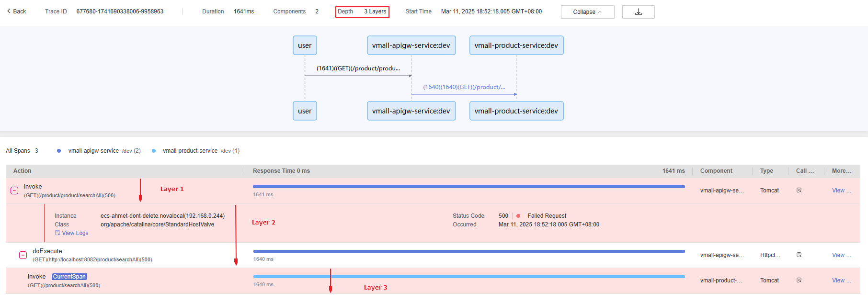Click the StandardHostValve class value
The height and width of the screenshot is (303, 868).
pos(157,224)
